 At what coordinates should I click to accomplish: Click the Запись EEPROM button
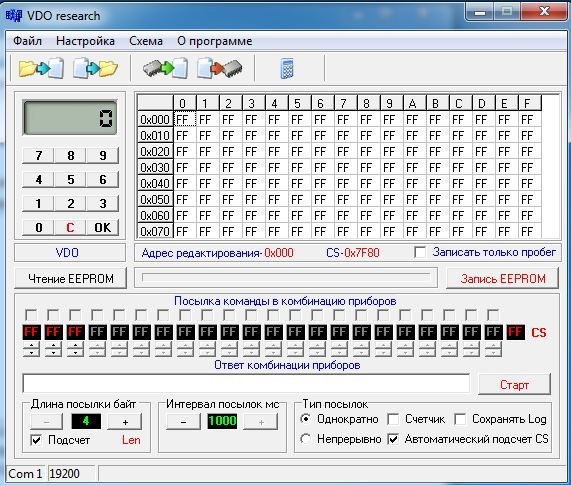click(x=503, y=279)
